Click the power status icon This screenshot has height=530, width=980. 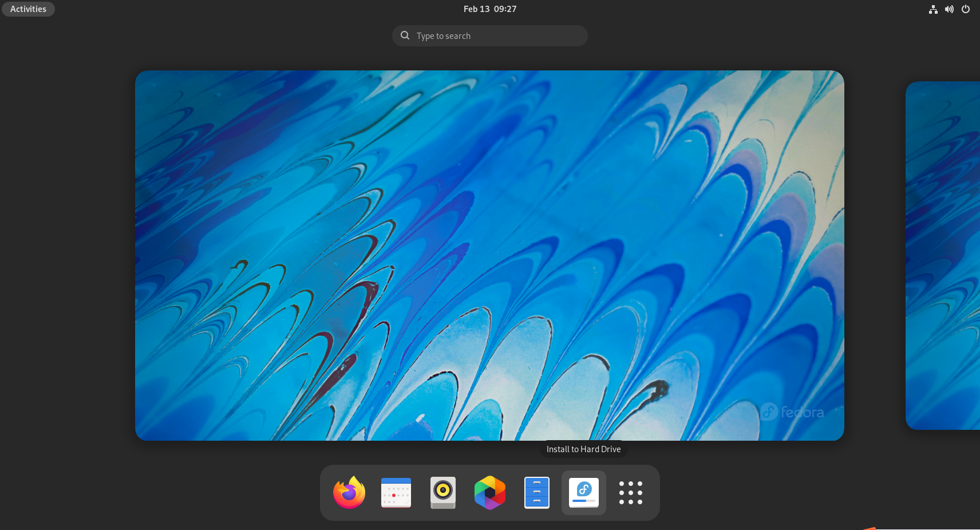966,9
